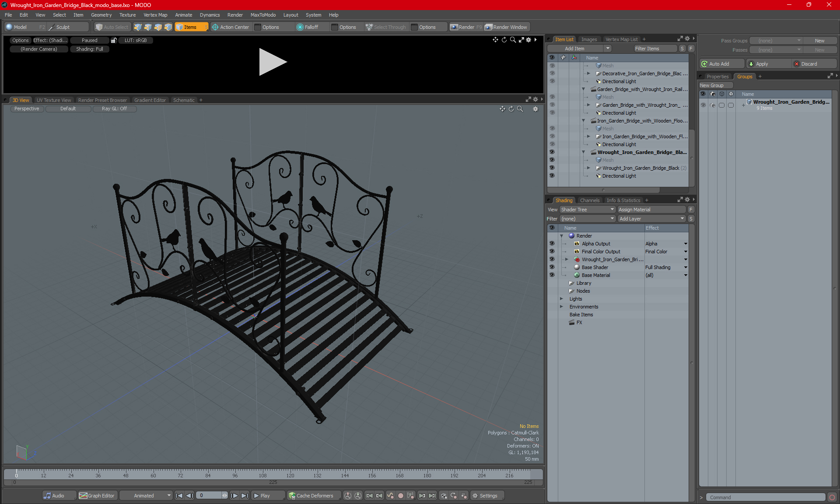The image size is (840, 504).
Task: Select Materials selection mode icon
Action: 168,27
